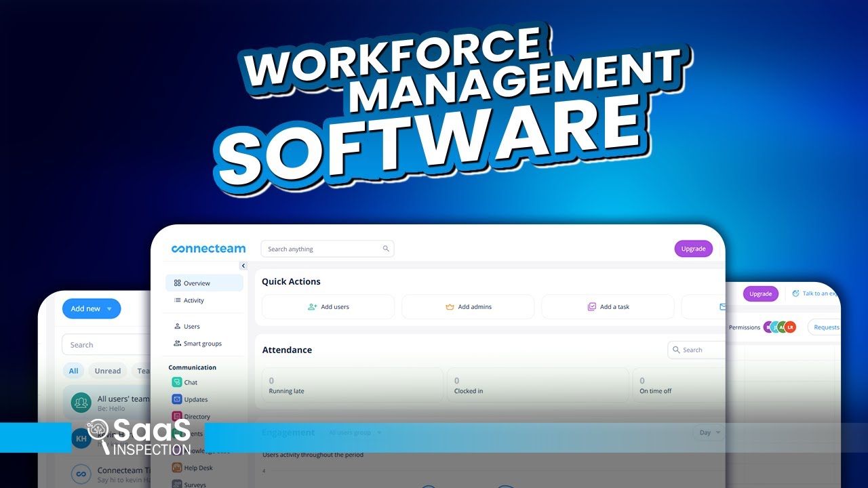Image resolution: width=868 pixels, height=488 pixels.
Task: Click the Activity list icon
Action: click(x=177, y=300)
